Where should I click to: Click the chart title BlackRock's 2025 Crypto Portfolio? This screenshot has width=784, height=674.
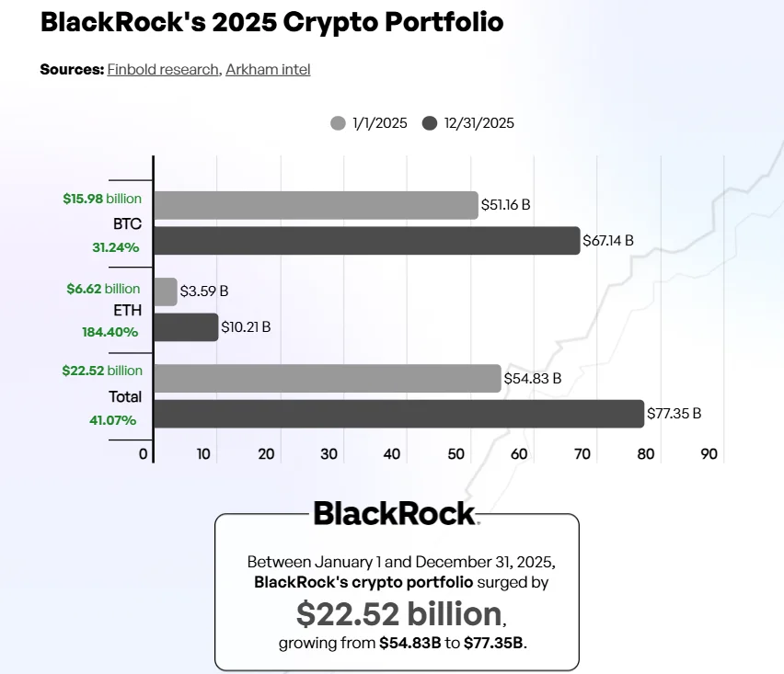tap(271, 23)
